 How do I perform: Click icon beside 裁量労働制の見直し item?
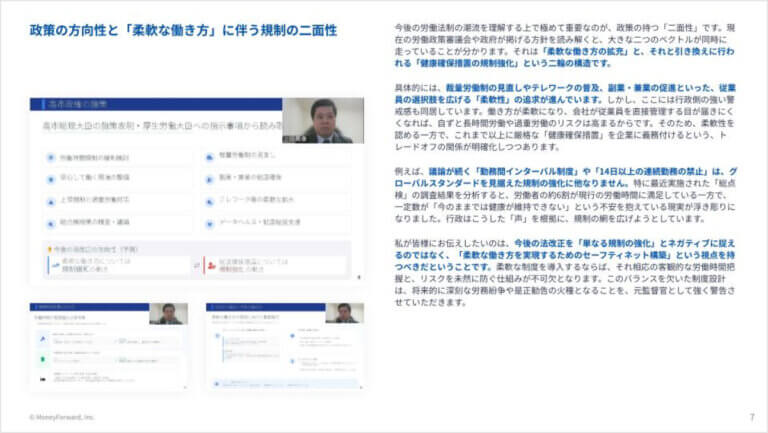(x=209, y=157)
